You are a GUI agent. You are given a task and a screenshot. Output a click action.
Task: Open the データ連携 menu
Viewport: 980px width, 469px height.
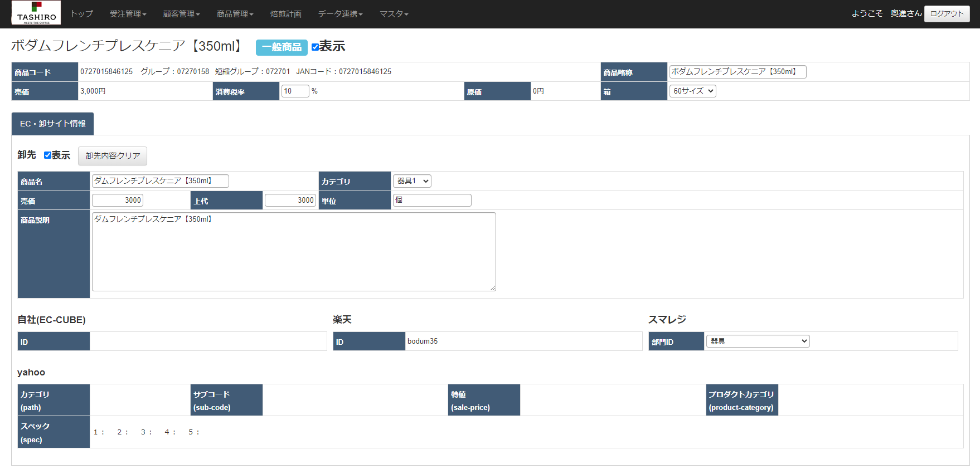340,14
